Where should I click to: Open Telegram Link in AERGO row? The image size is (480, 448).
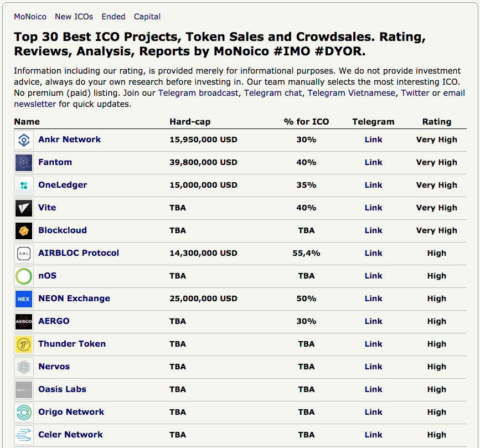click(x=374, y=321)
